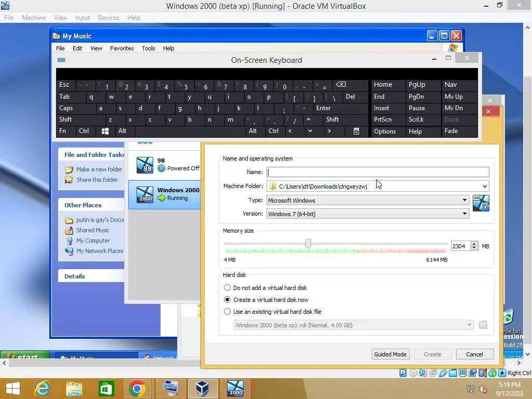
Task: Toggle the ScrLk key on On-Screen Keyboard
Action: click(x=423, y=120)
